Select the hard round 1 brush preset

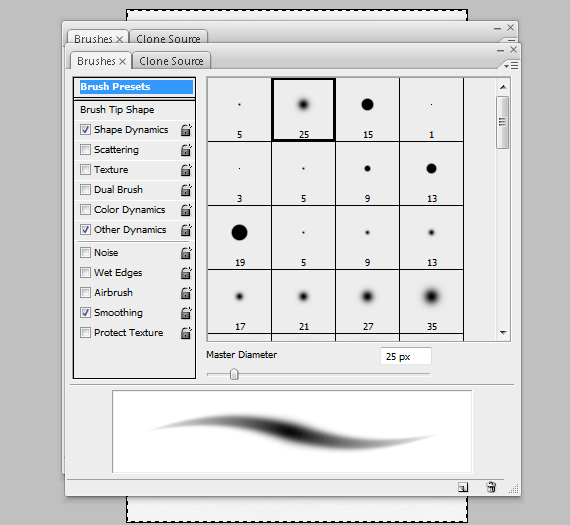tap(431, 109)
